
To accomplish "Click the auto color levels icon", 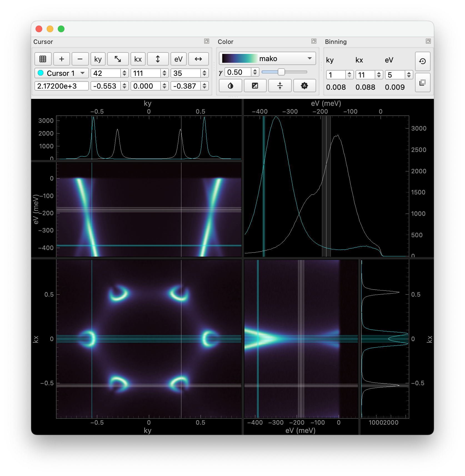I will tap(304, 86).
